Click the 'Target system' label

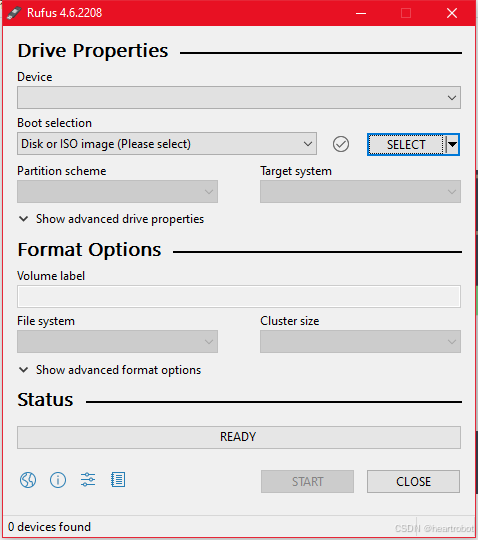pos(296,171)
